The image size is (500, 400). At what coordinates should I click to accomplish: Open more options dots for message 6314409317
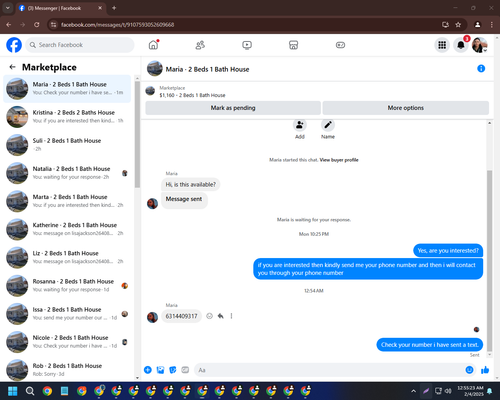pyautogui.click(x=231, y=316)
